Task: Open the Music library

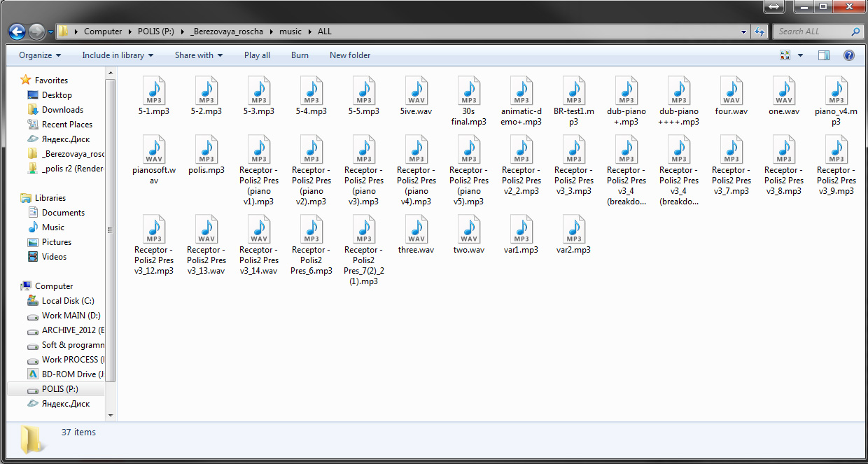Action: (52, 227)
